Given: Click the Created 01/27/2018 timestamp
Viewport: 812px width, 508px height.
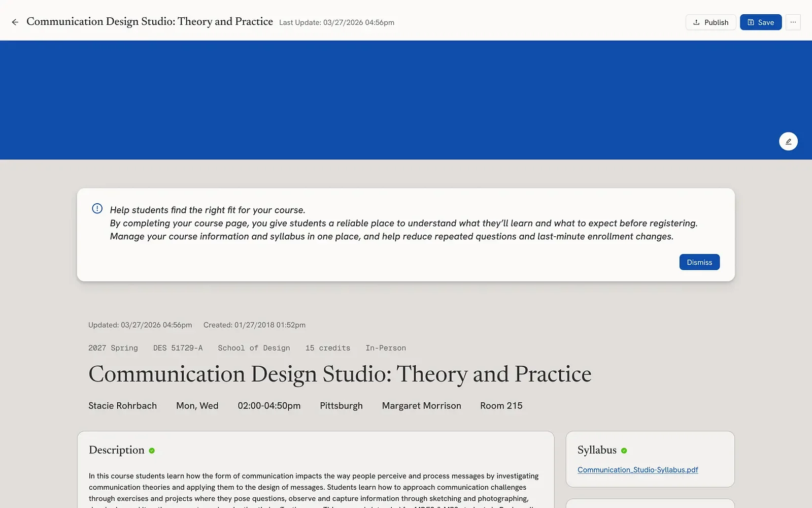Looking at the screenshot, I should (254, 325).
